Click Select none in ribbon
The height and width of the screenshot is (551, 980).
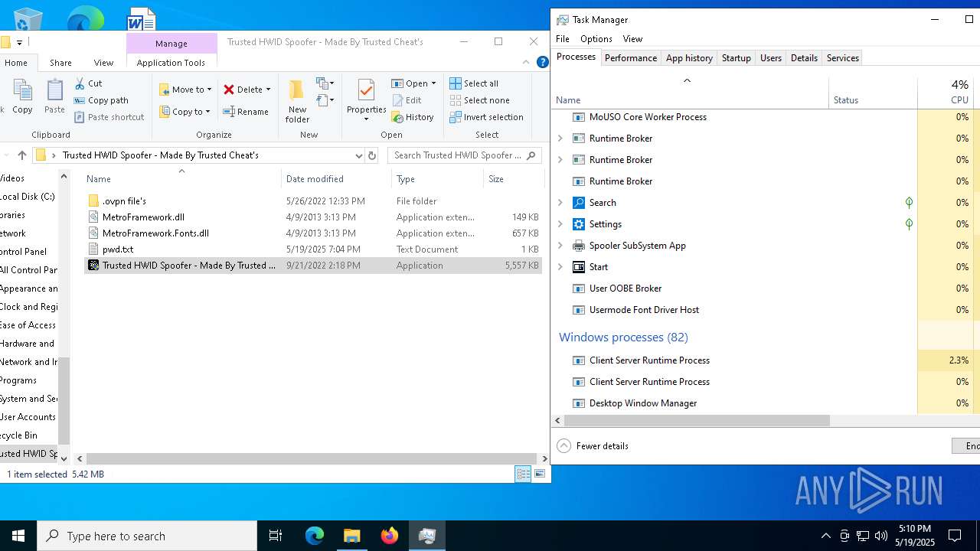click(479, 100)
